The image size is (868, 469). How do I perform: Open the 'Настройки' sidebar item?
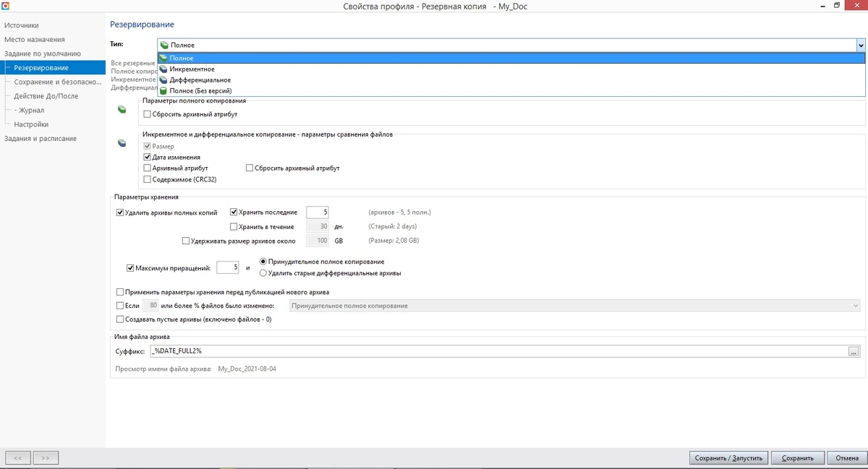point(31,124)
